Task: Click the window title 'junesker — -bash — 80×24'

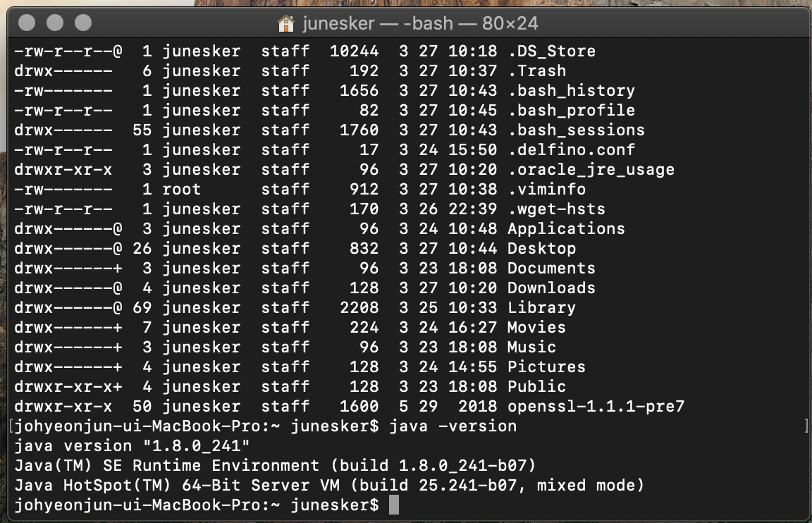Action: tap(420, 23)
